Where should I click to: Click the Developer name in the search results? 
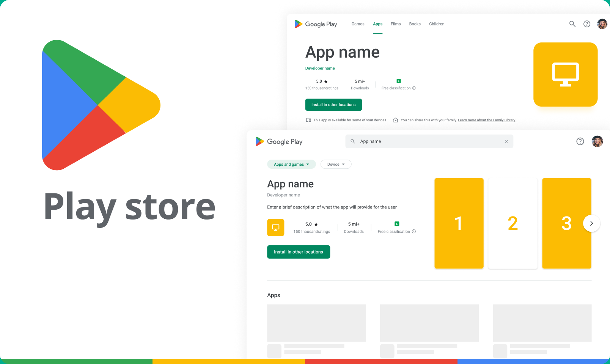click(x=283, y=195)
